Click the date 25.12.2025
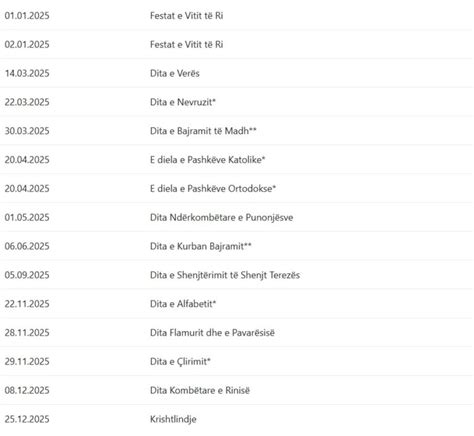This screenshot has height=436, width=474. pos(27,419)
